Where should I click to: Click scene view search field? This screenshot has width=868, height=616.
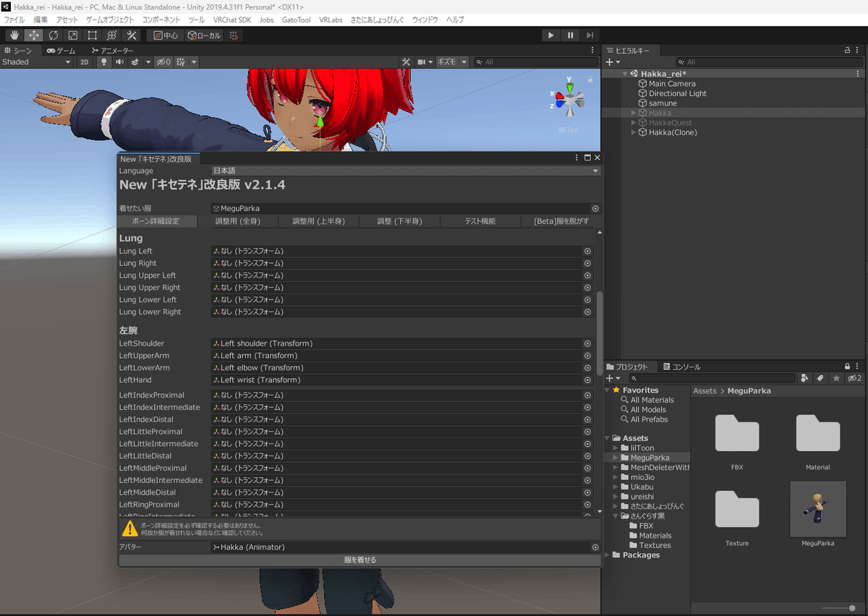(x=535, y=62)
